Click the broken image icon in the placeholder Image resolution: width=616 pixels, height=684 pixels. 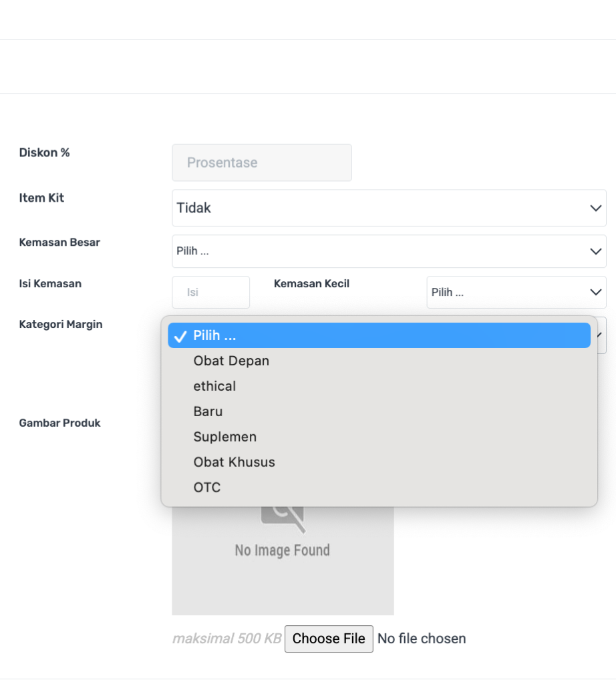[x=283, y=517]
